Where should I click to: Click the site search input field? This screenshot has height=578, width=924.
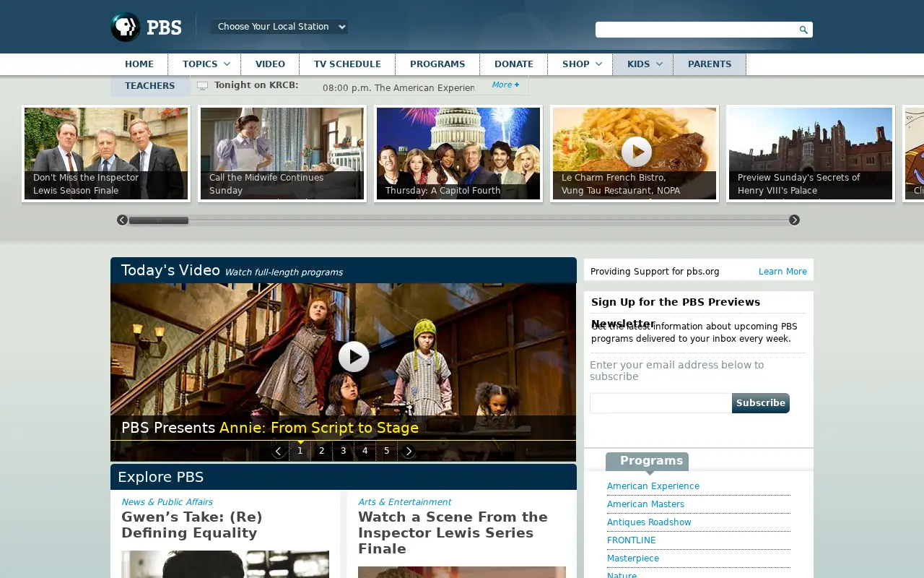(697, 30)
